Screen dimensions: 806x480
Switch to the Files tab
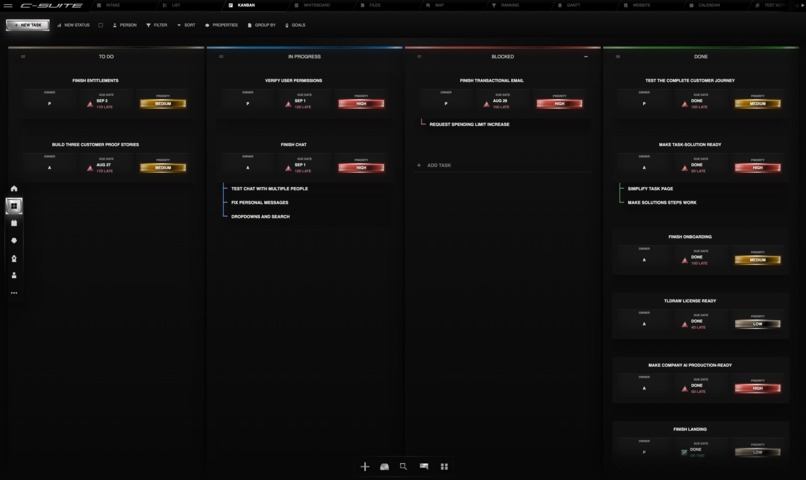(x=371, y=5)
